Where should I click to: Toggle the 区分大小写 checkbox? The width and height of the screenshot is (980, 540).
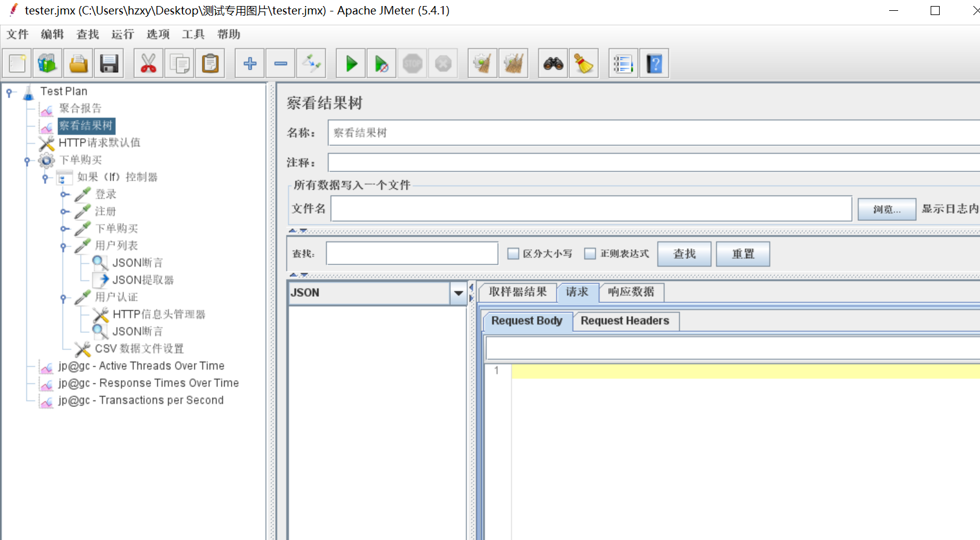[513, 253]
